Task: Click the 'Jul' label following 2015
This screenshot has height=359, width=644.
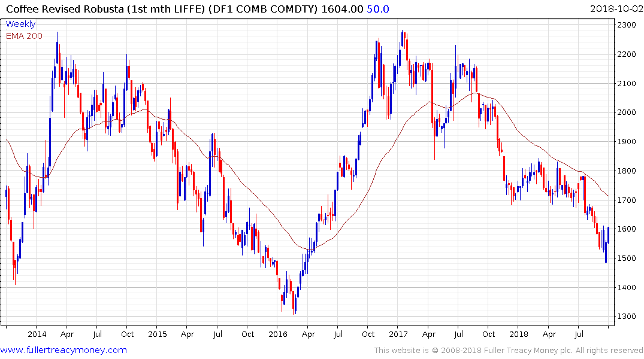Action: tap(217, 334)
